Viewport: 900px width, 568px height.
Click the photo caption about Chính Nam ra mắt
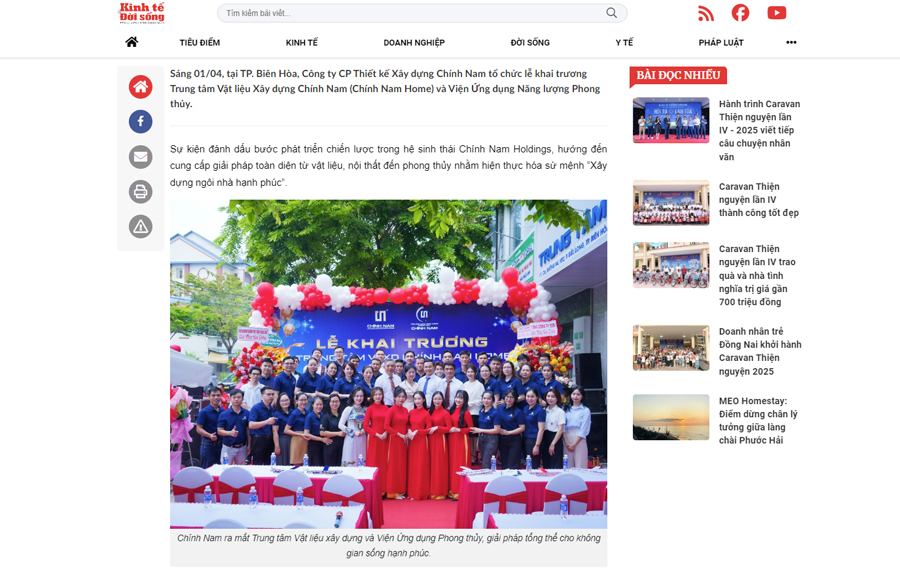tap(389, 546)
